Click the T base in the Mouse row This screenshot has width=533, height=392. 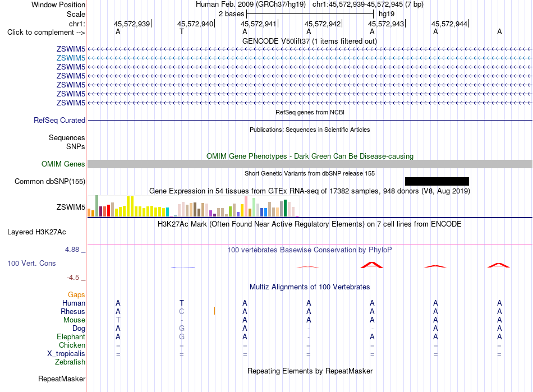click(118, 320)
